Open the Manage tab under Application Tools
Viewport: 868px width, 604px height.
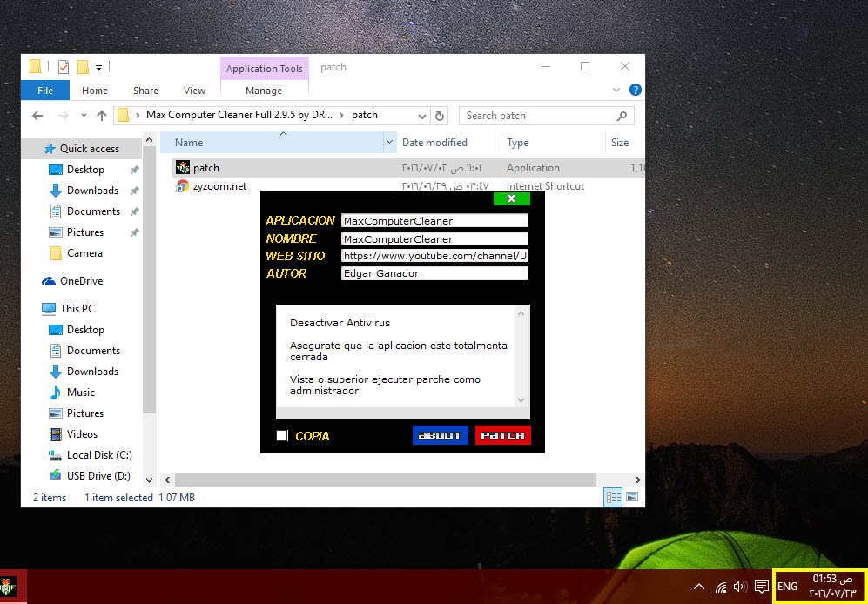tap(264, 91)
